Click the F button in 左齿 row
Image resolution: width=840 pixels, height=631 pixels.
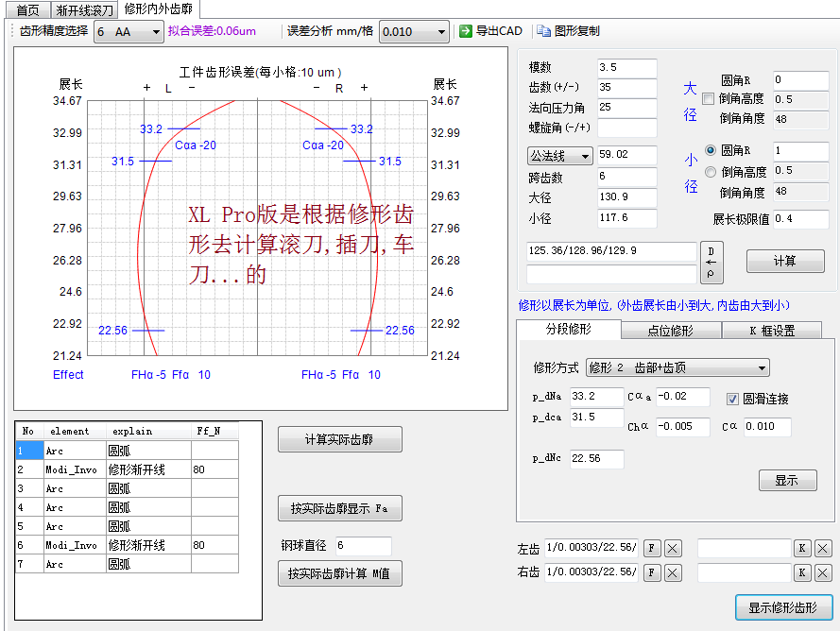(x=651, y=548)
